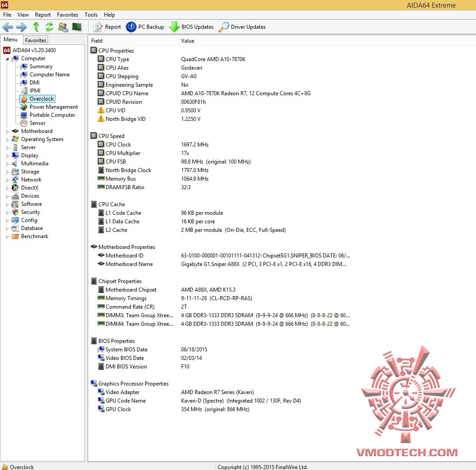
Task: Open the Report menu
Action: (43, 14)
